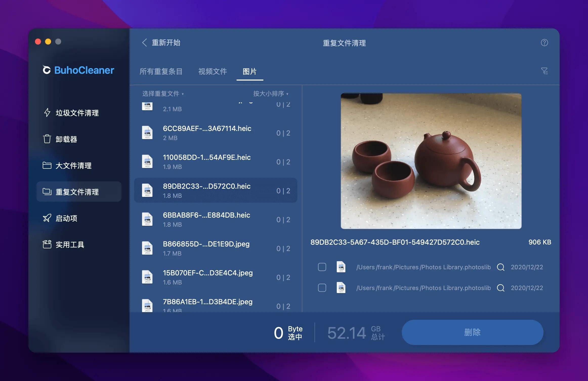Click the back chevron beside 重新开始
The image size is (588, 381).
coord(144,43)
